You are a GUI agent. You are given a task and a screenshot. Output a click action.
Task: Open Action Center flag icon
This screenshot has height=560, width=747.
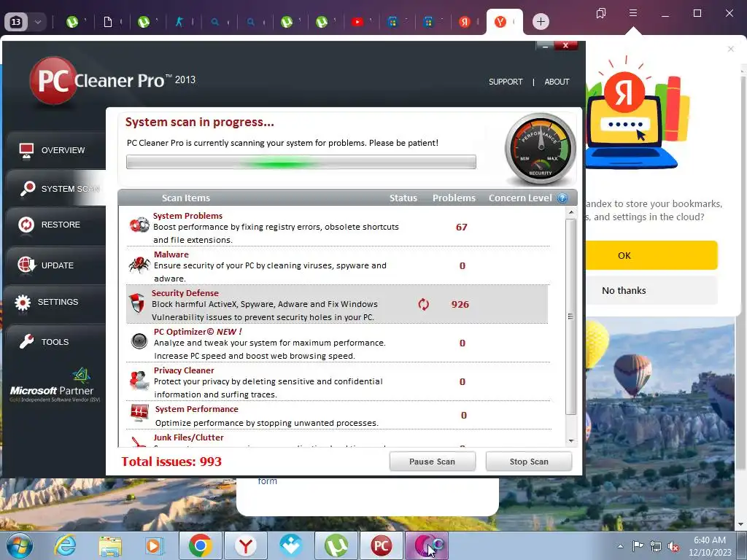(638, 546)
